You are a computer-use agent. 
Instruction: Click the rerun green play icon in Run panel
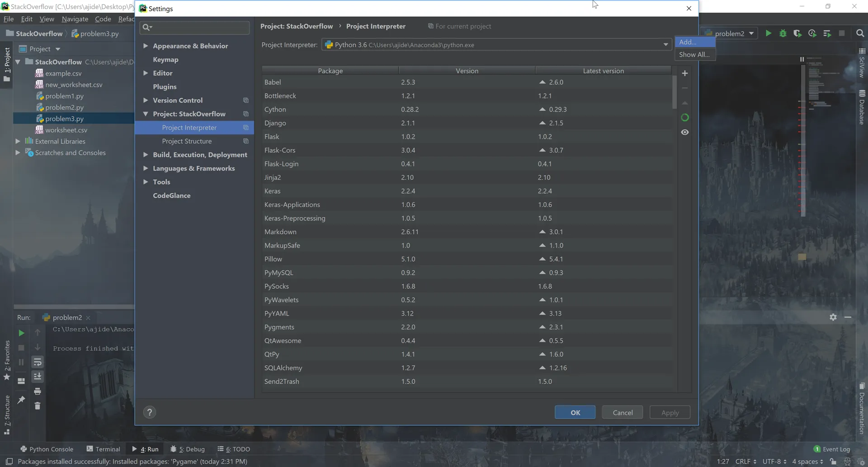pyautogui.click(x=21, y=333)
